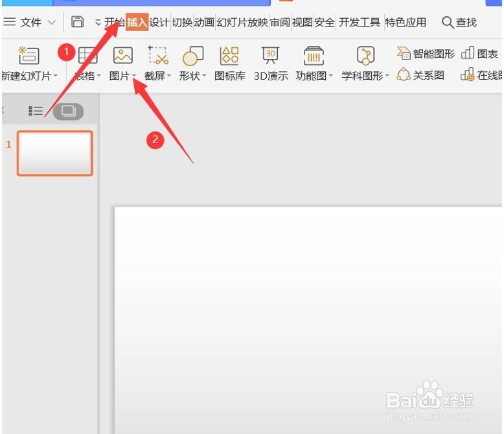Expand the 截屏 dropdown arrow

[x=169, y=76]
